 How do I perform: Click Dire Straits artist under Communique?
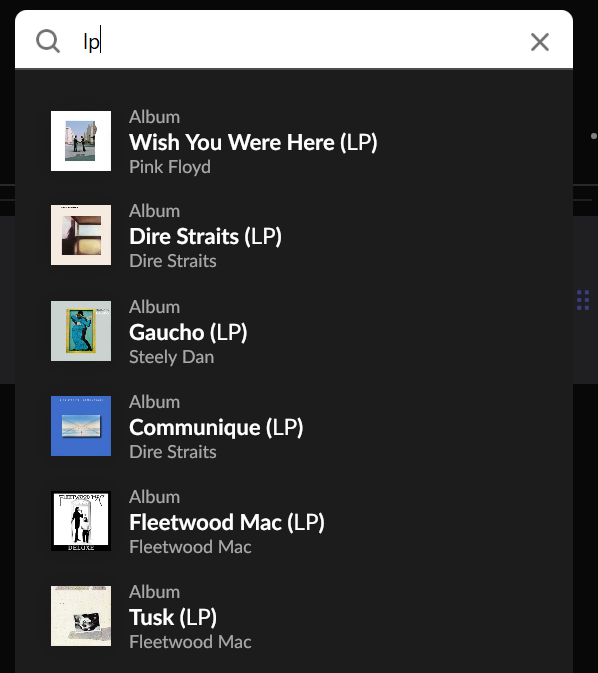tap(173, 452)
